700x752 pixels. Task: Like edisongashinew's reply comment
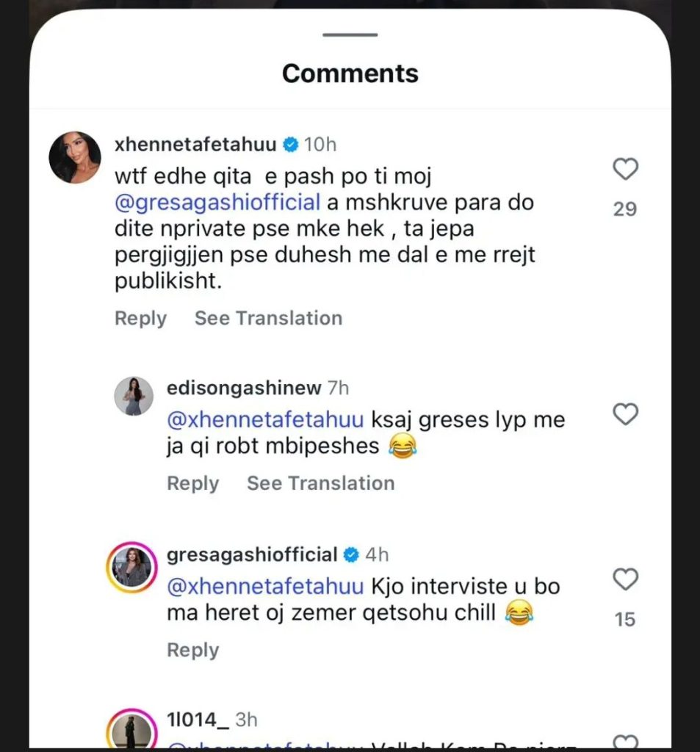(625, 415)
